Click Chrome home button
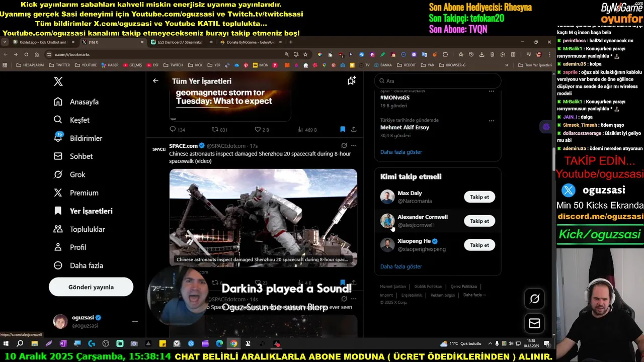This screenshot has width=644, height=362. (x=37, y=54)
